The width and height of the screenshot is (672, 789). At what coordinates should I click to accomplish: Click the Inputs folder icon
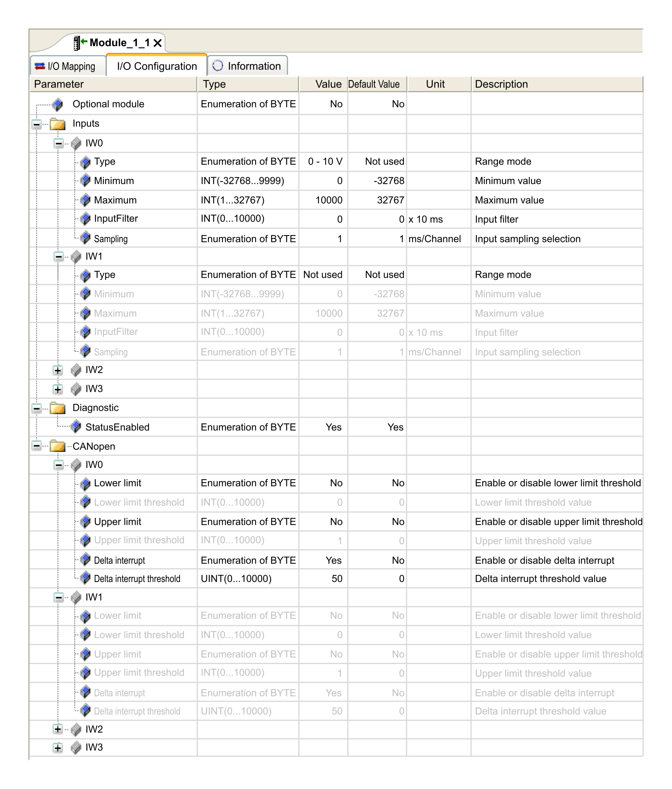coord(58,124)
